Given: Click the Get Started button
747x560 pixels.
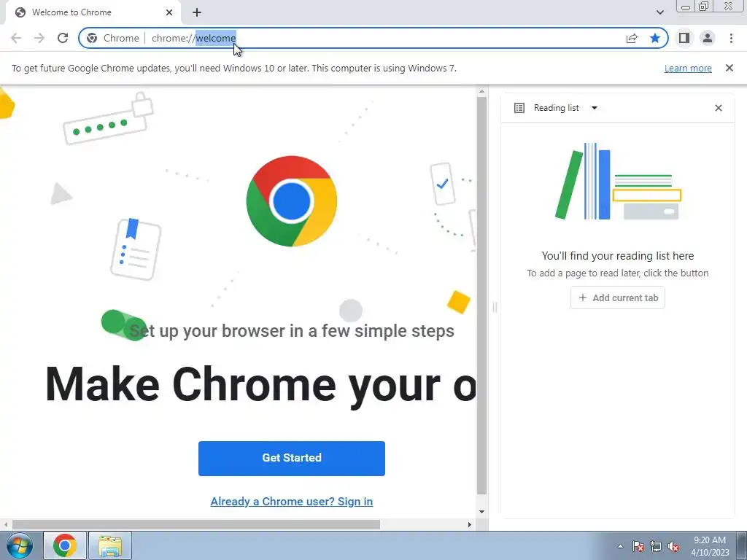Looking at the screenshot, I should 292,458.
